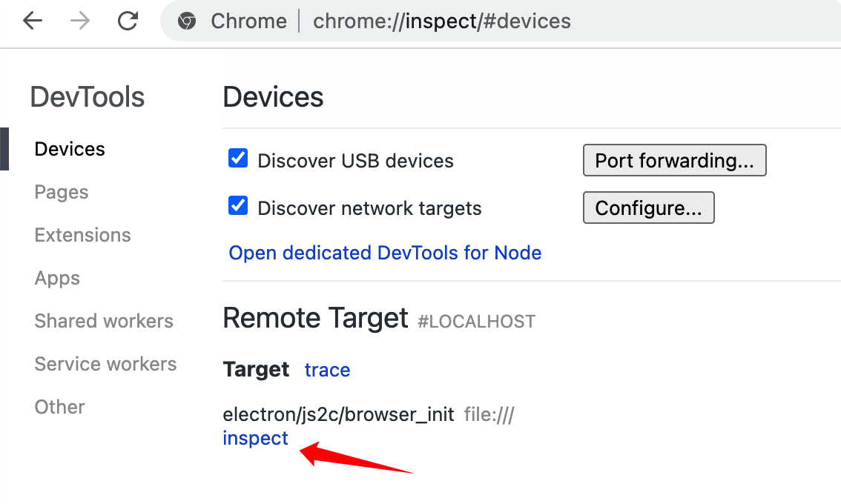Click the trace link beside Target
Image resolution: width=841 pixels, height=504 pixels.
tap(327, 370)
